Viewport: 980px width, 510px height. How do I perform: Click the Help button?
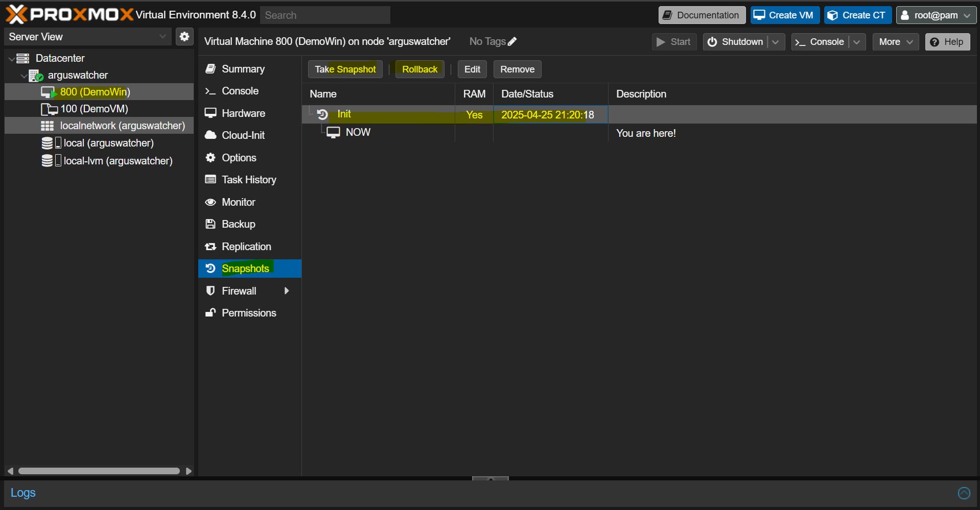pyautogui.click(x=947, y=42)
